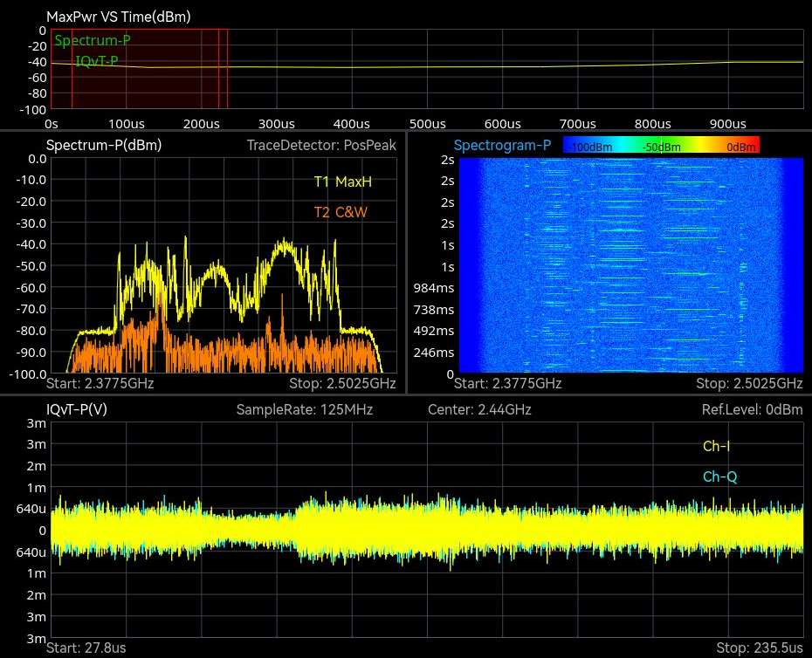
Task: Click the 0dBm end of color scale
Action: pyautogui.click(x=741, y=147)
